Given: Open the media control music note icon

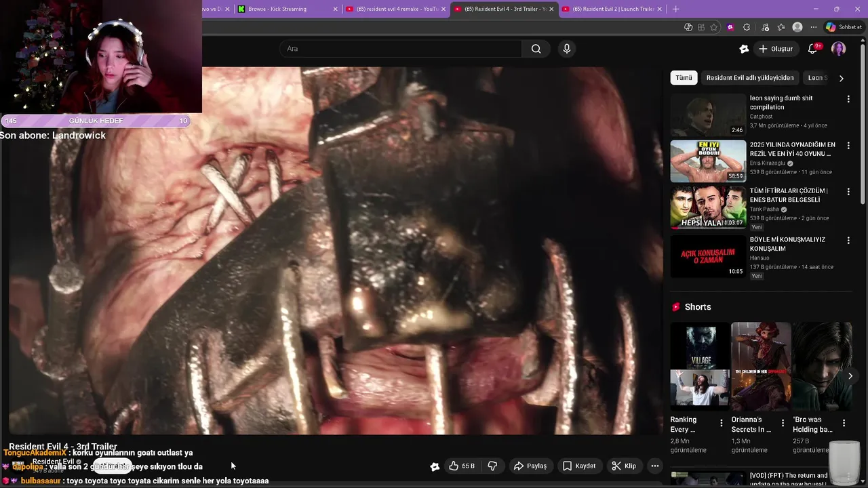Looking at the screenshot, I should click(x=765, y=27).
